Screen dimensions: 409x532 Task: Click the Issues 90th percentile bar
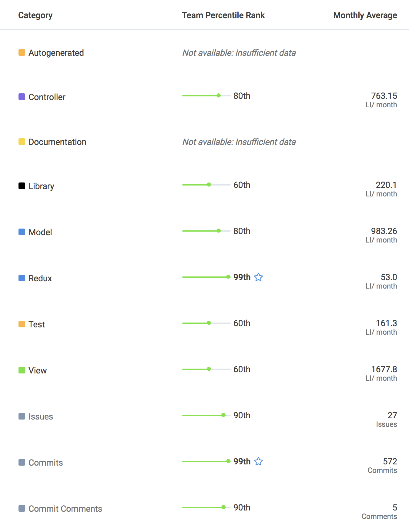click(206, 415)
